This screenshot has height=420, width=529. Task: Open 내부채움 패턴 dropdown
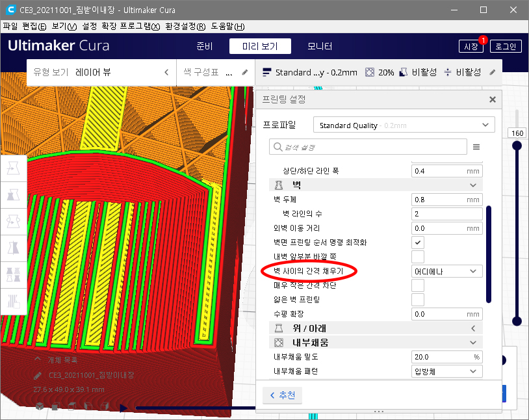click(446, 371)
